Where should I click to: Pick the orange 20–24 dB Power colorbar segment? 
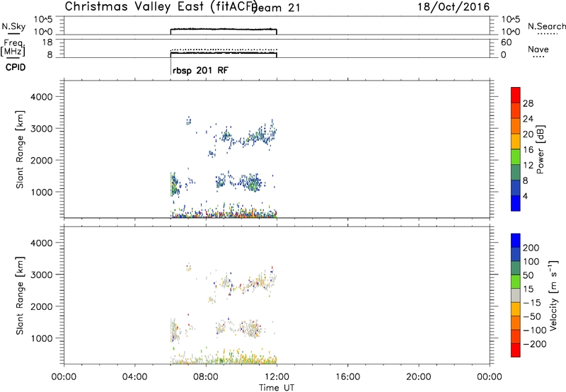pyautogui.click(x=516, y=126)
